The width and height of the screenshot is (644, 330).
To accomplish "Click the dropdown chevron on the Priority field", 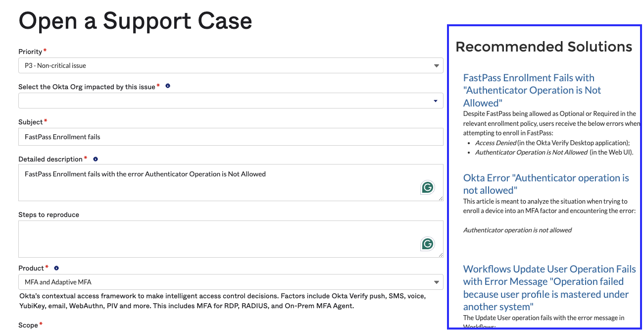I will point(436,65).
